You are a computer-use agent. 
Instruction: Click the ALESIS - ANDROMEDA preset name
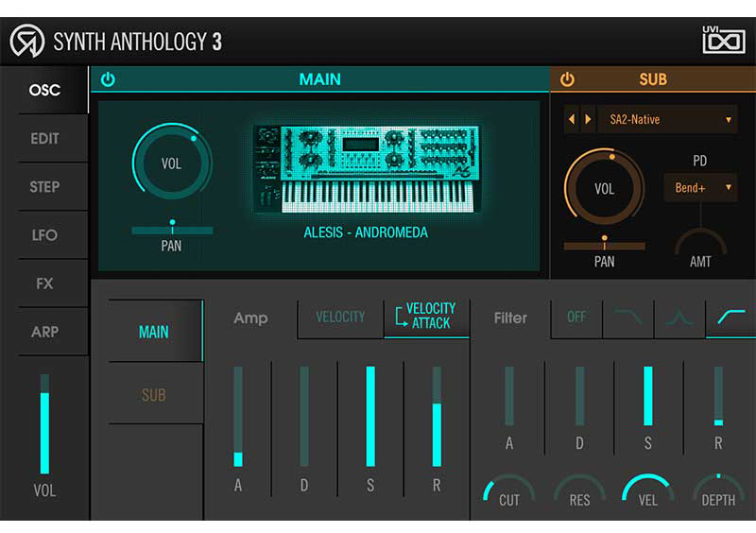pos(366,232)
